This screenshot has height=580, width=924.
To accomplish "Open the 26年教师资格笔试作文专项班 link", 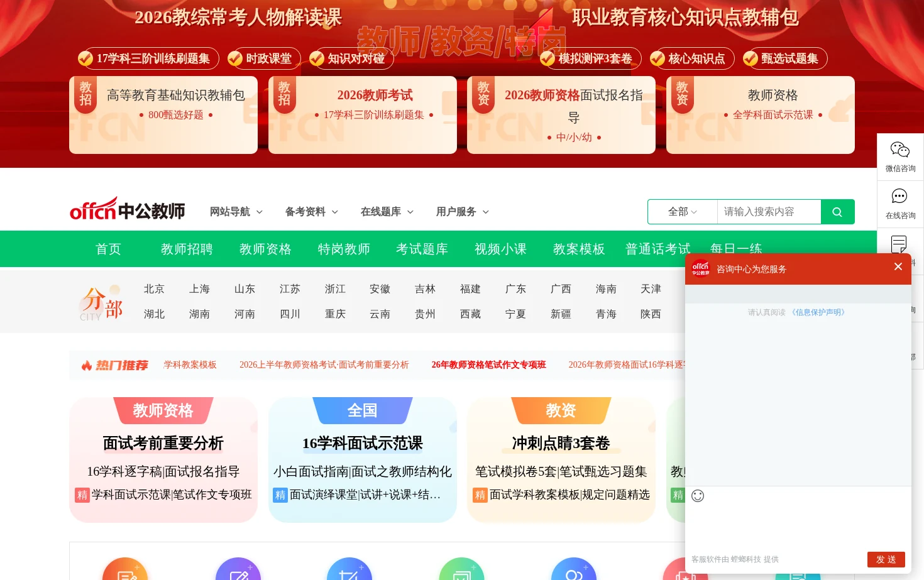I will [x=488, y=365].
